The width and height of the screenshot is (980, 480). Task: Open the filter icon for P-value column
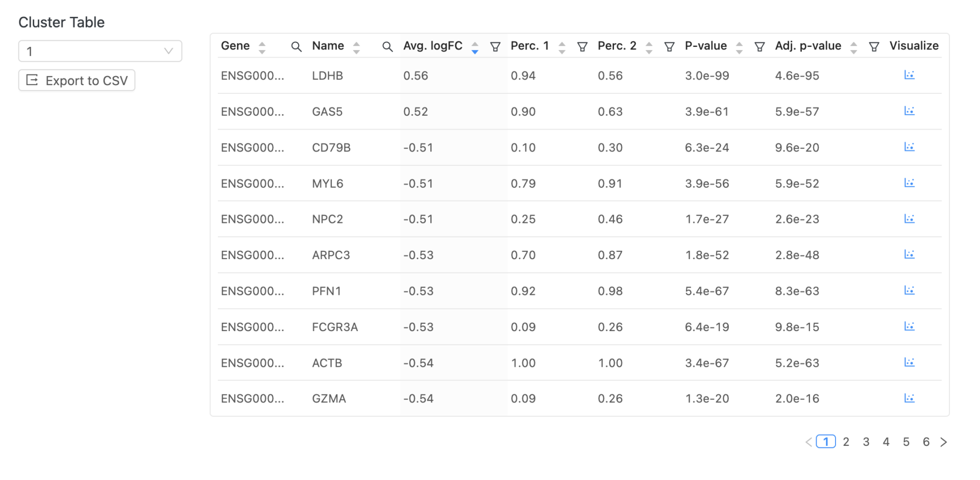pos(759,47)
